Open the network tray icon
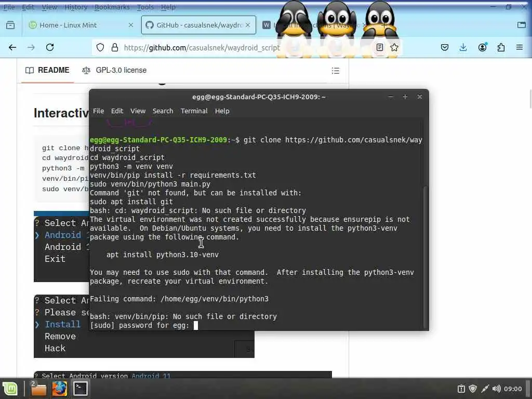The image size is (532, 399). point(485,389)
